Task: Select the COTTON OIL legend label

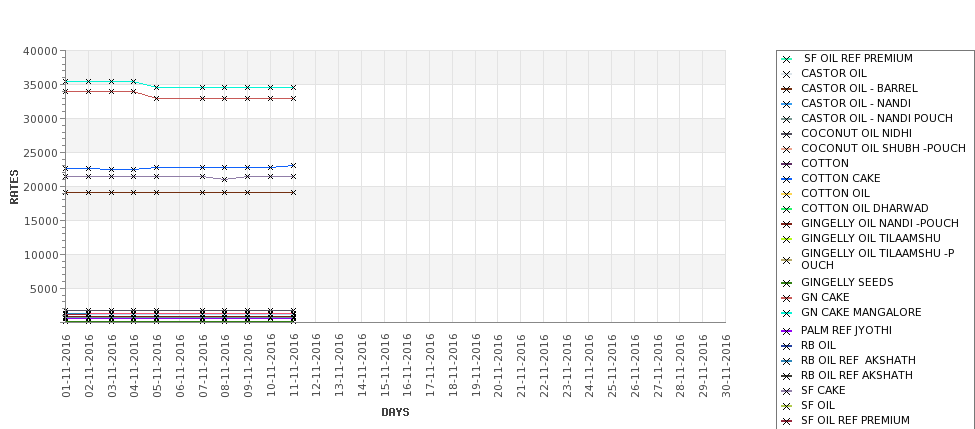Action: [835, 193]
